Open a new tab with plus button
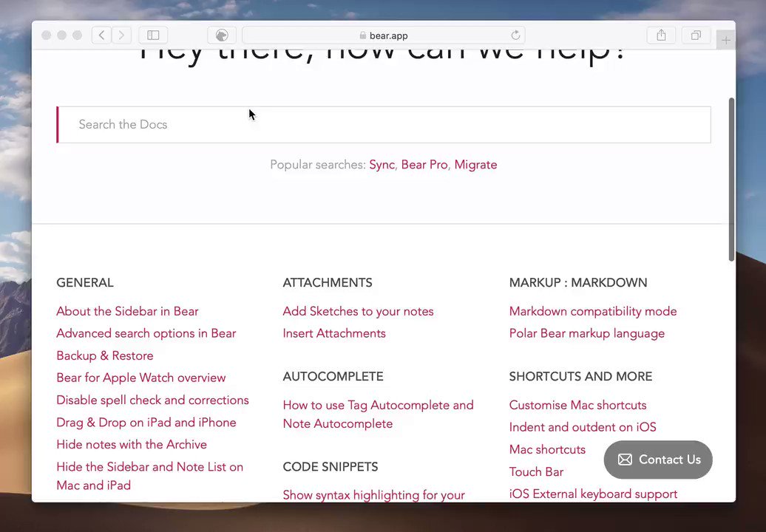Screen dimensions: 766x532 (x=726, y=40)
